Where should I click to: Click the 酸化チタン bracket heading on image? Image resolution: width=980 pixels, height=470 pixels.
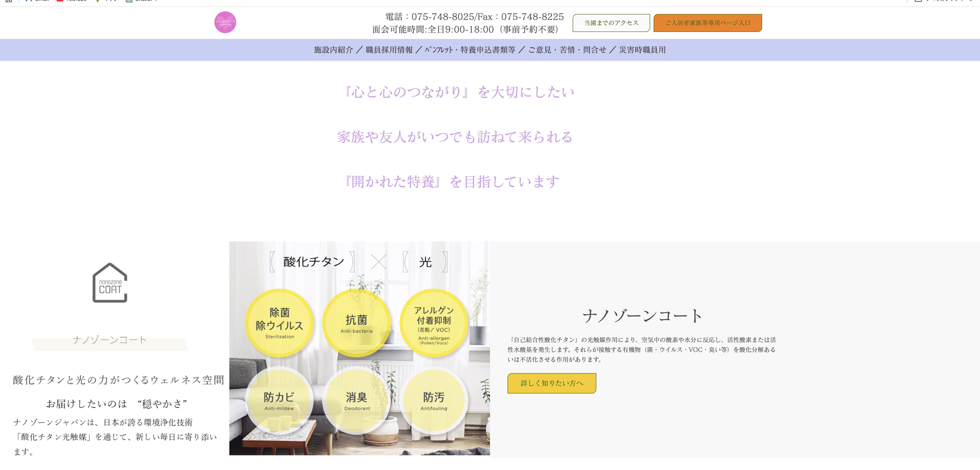(x=313, y=262)
